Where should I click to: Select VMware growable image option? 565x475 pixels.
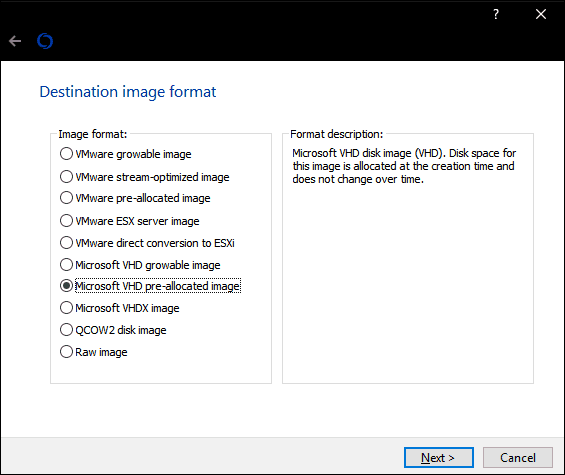coord(126,154)
